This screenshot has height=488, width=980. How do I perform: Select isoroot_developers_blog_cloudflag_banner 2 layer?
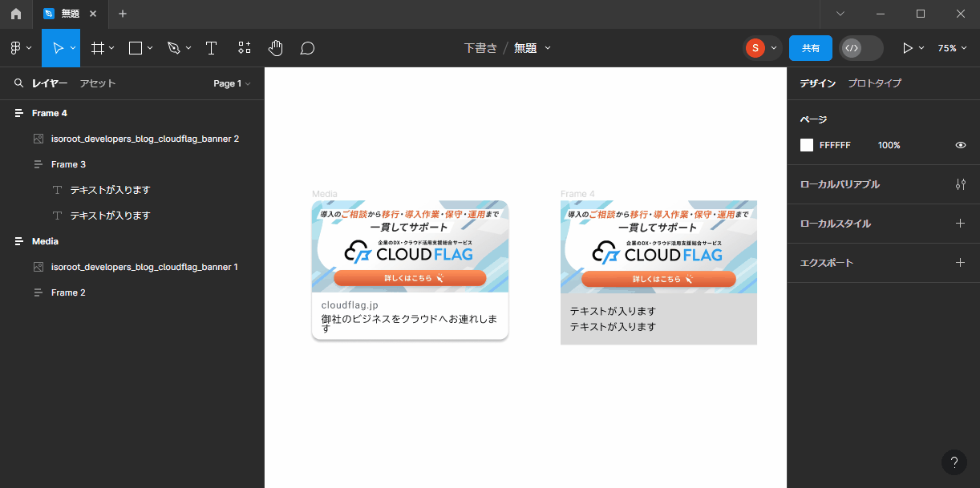pyautogui.click(x=132, y=139)
